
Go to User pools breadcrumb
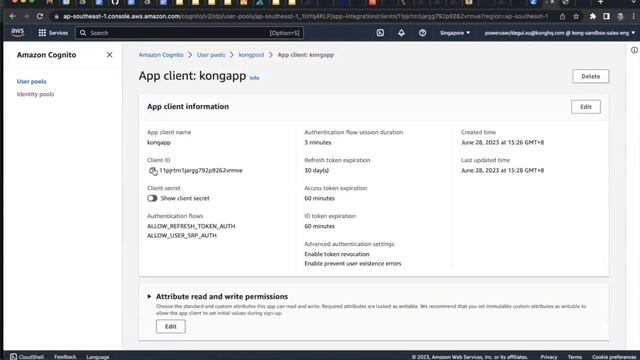[x=211, y=55]
